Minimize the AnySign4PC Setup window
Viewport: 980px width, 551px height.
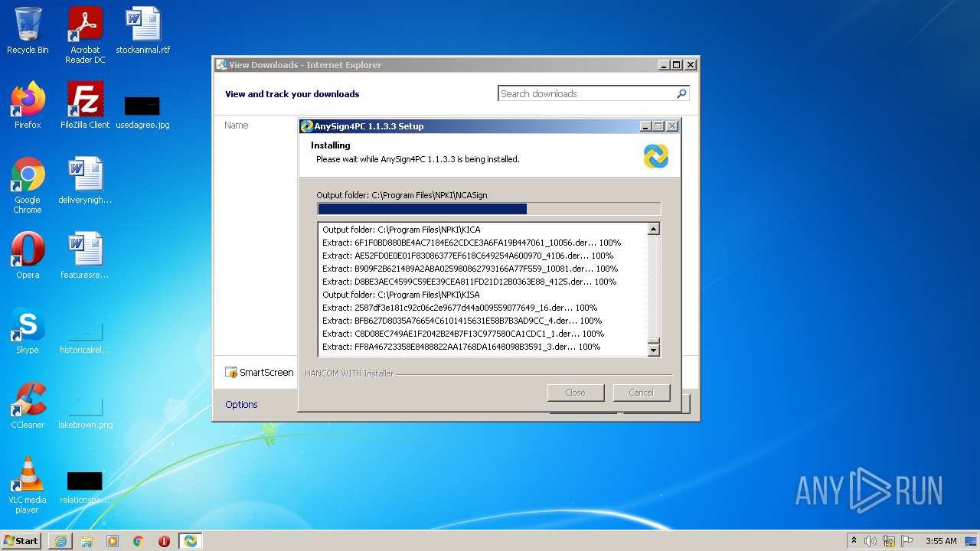(645, 126)
